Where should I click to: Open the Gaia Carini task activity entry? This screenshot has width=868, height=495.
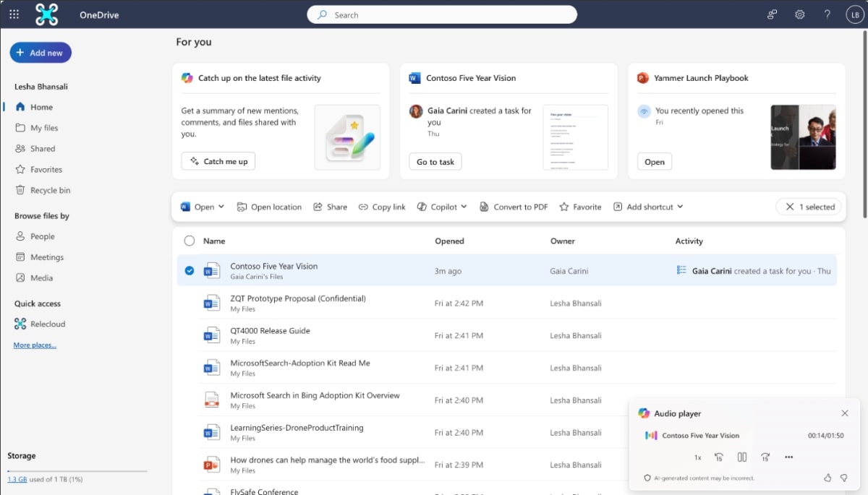(753, 271)
